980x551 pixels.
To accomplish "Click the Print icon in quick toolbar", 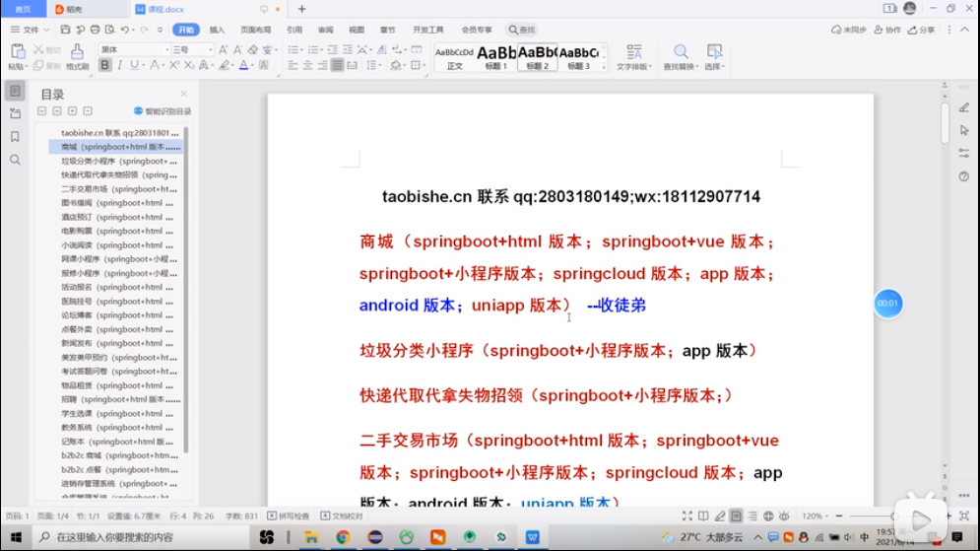I will click(95, 30).
